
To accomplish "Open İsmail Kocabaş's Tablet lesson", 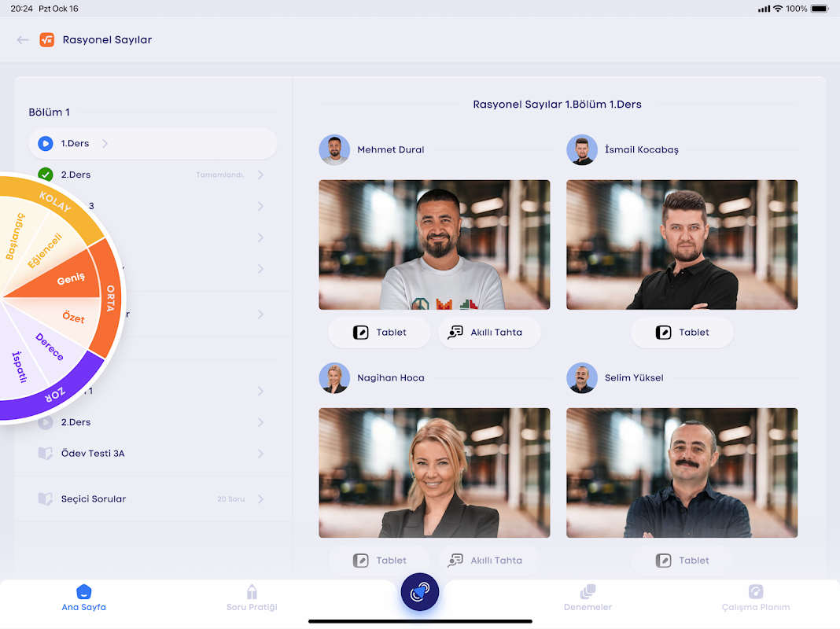I will click(x=682, y=333).
